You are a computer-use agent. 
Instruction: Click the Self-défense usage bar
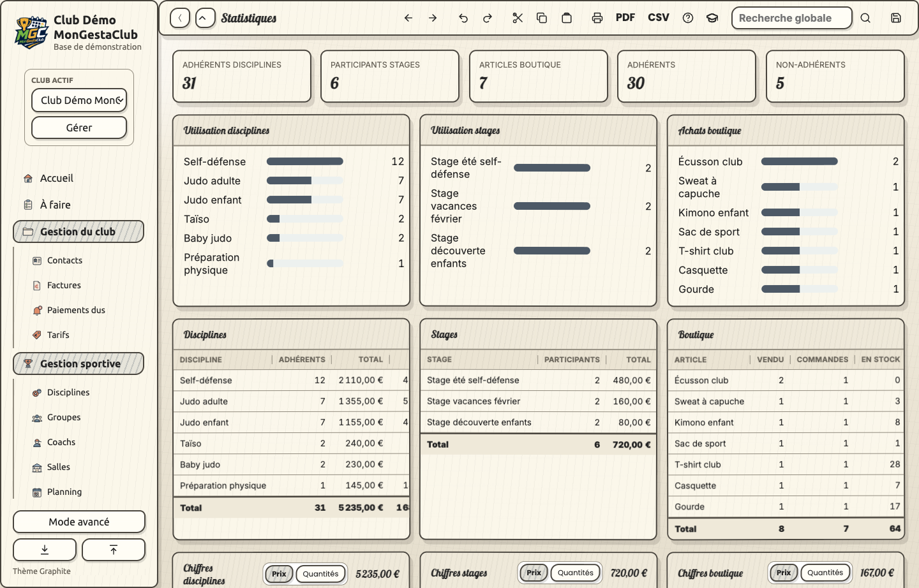305,161
